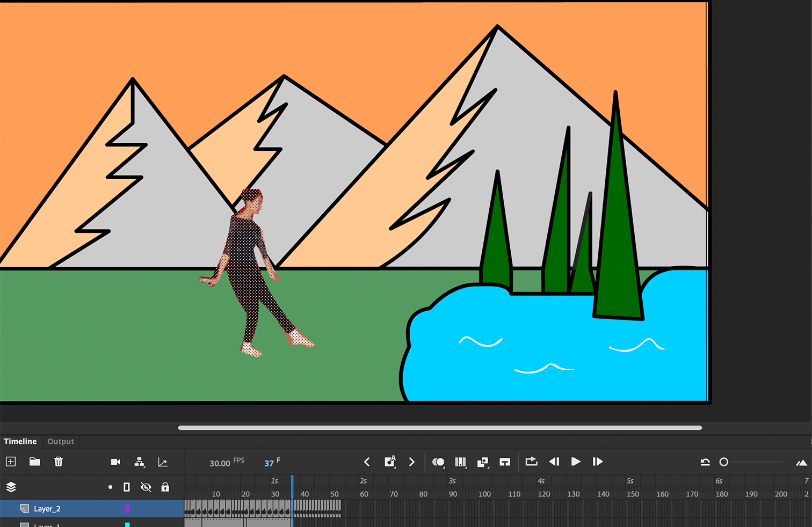Reset timeline zoom to default
Screen dimensions: 812x527
click(x=705, y=462)
